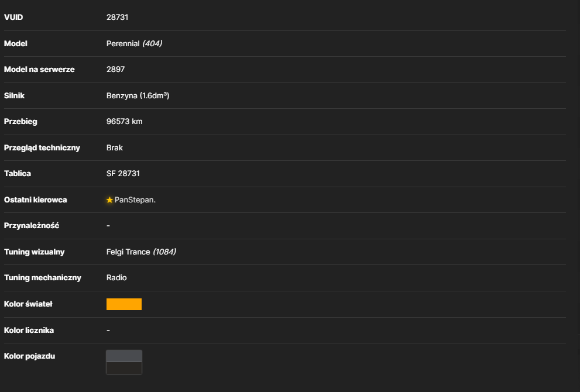The width and height of the screenshot is (580, 392).
Task: Click the gold star icon beside PanStepan.
Action: 109,200
